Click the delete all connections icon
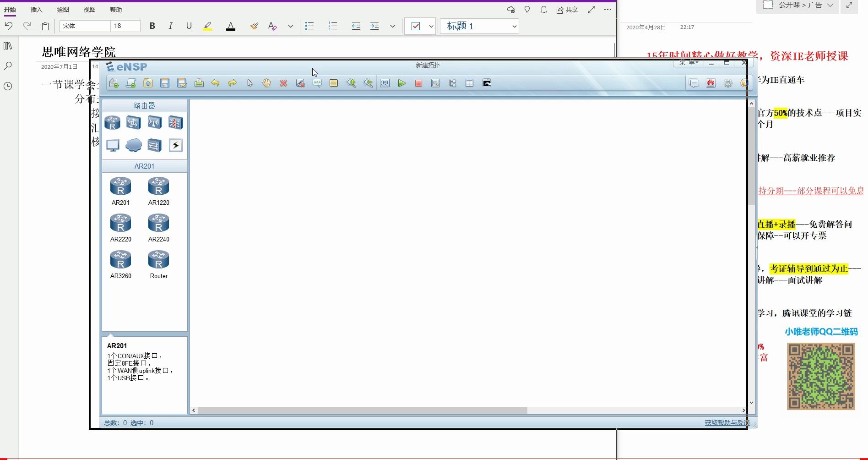This screenshot has width=868, height=460. point(300,83)
